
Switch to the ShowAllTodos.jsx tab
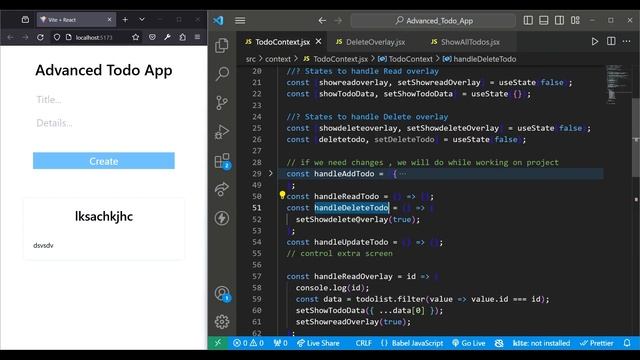click(466, 42)
